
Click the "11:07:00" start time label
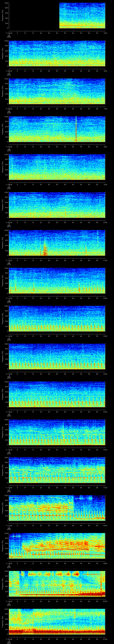click(x=9, y=147)
